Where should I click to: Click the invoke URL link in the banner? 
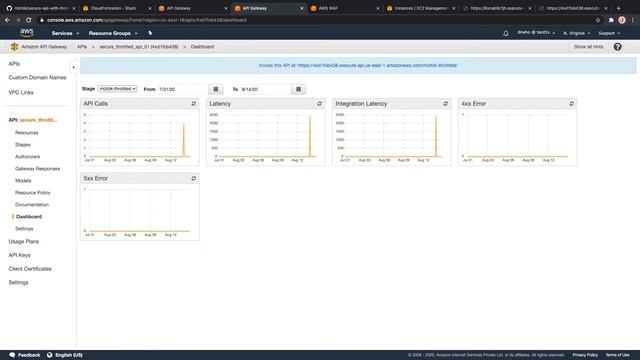[377, 65]
